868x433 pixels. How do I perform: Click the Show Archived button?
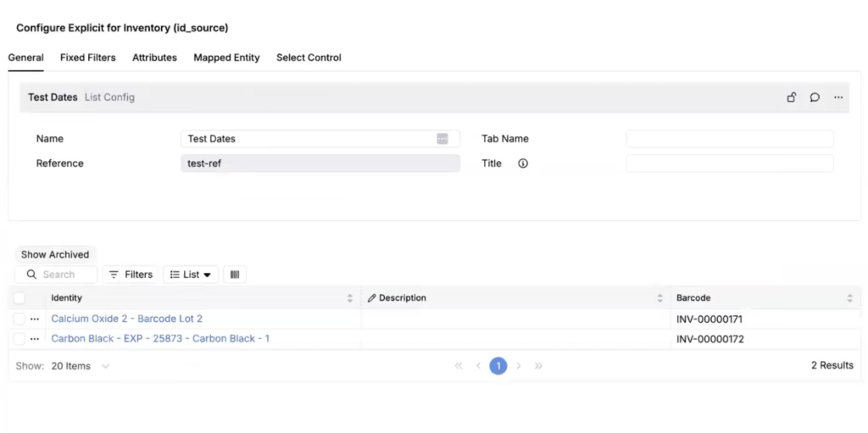(x=55, y=254)
